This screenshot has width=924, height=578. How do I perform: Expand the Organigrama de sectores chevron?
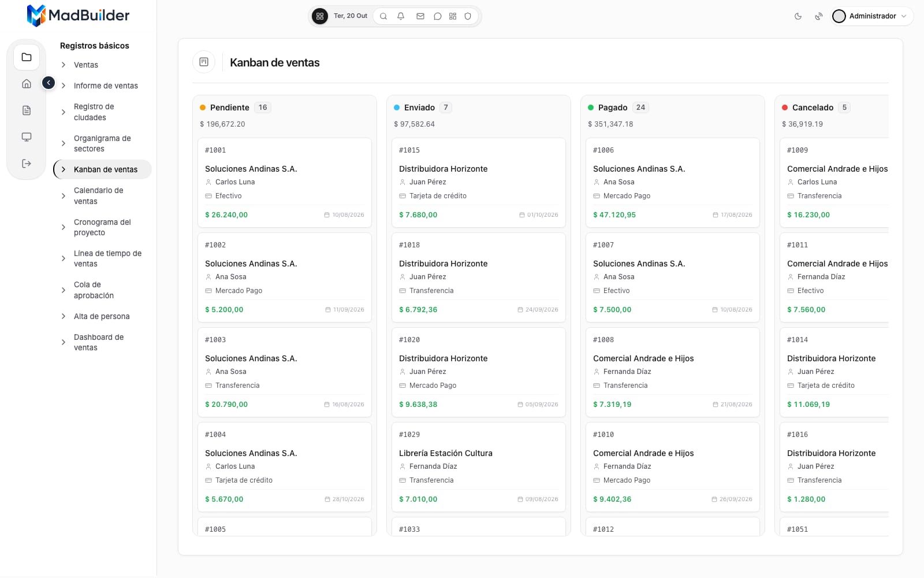point(64,143)
